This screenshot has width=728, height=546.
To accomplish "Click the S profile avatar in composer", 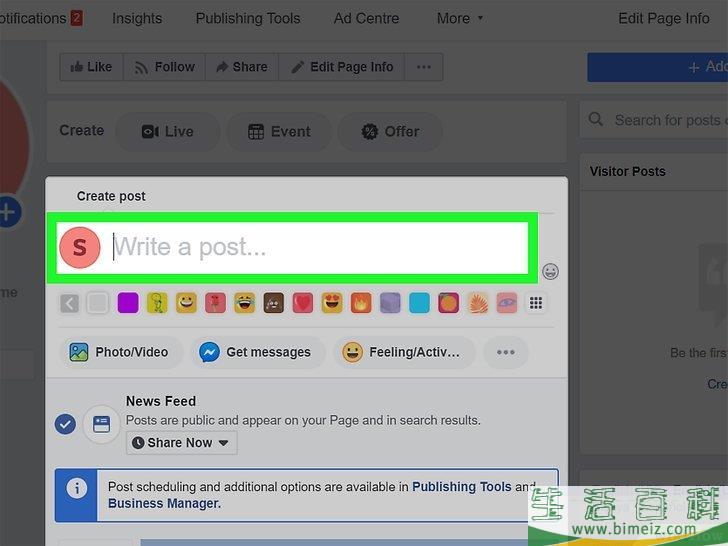I will pos(80,247).
